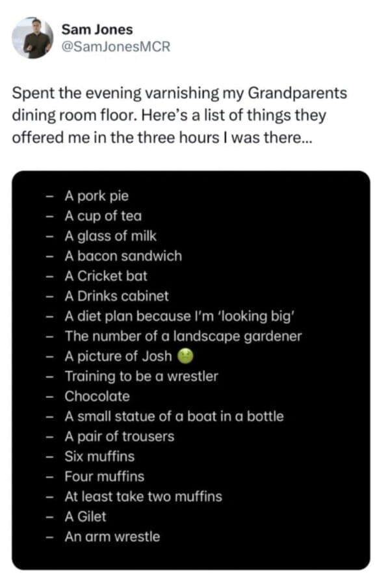Click the 'A Gilet' list item
390x588 pixels.
click(x=85, y=516)
